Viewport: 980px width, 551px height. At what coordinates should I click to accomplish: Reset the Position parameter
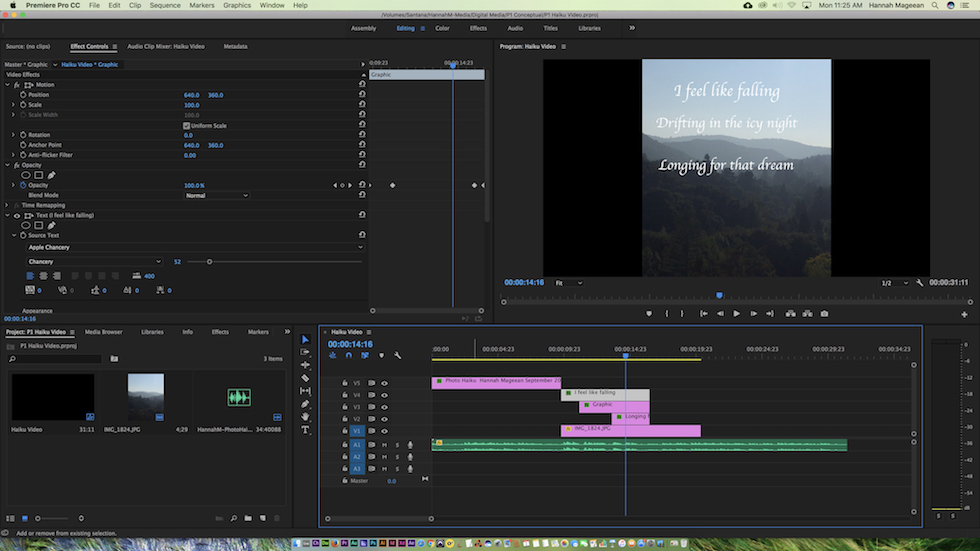362,94
